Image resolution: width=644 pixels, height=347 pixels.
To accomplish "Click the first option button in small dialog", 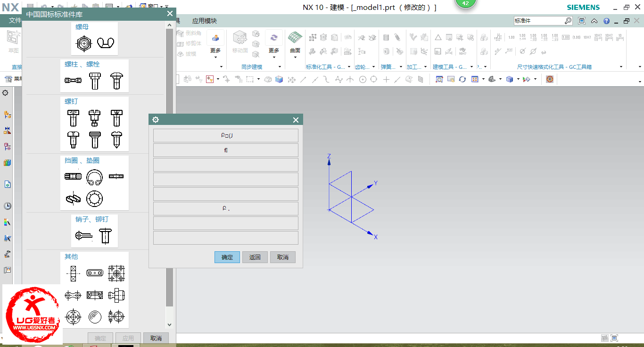I will tap(226, 136).
